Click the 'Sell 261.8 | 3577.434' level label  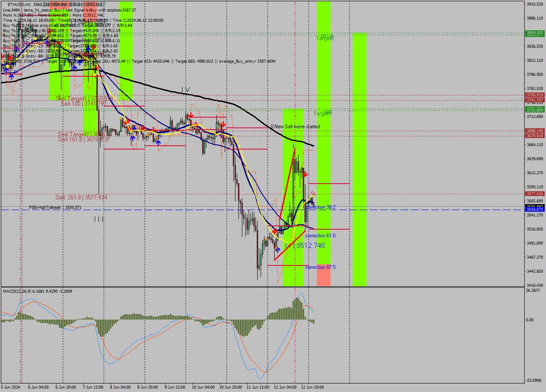pos(81,197)
